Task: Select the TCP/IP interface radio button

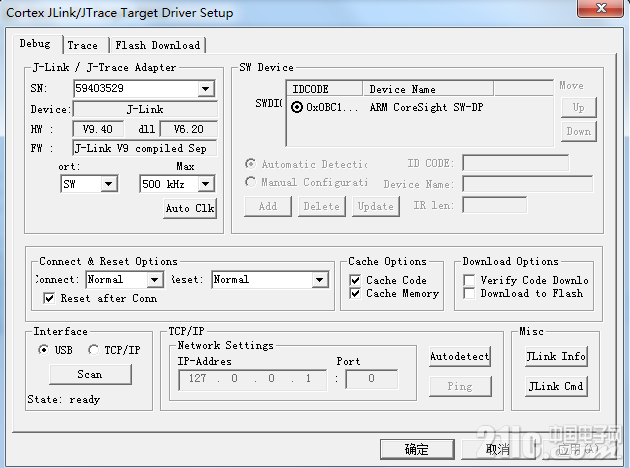Action: click(94, 349)
